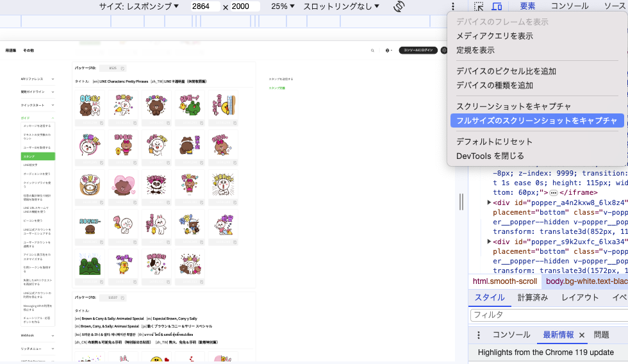This screenshot has height=364, width=628.
Task: Click the フィルタ styles filter field
Action: pyautogui.click(x=549, y=315)
